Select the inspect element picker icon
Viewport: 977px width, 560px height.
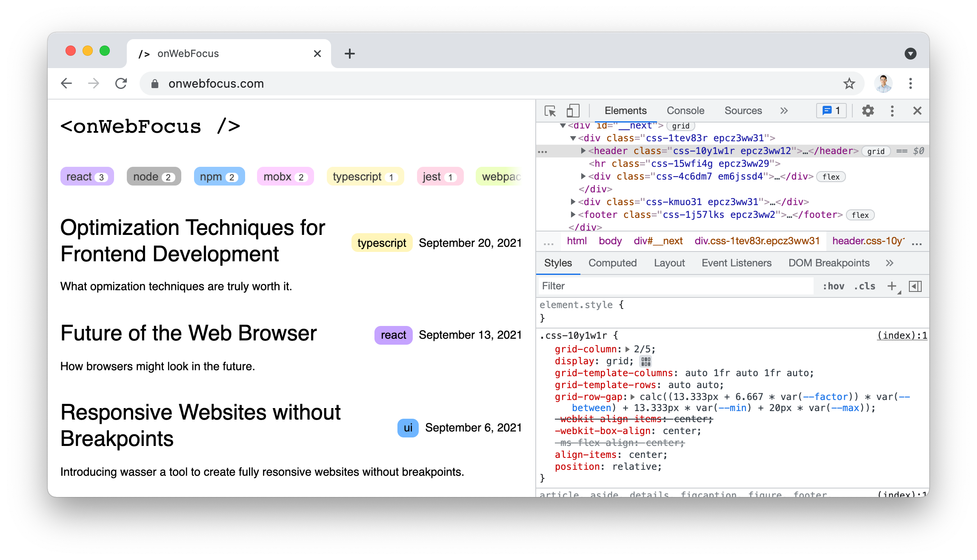coord(550,111)
